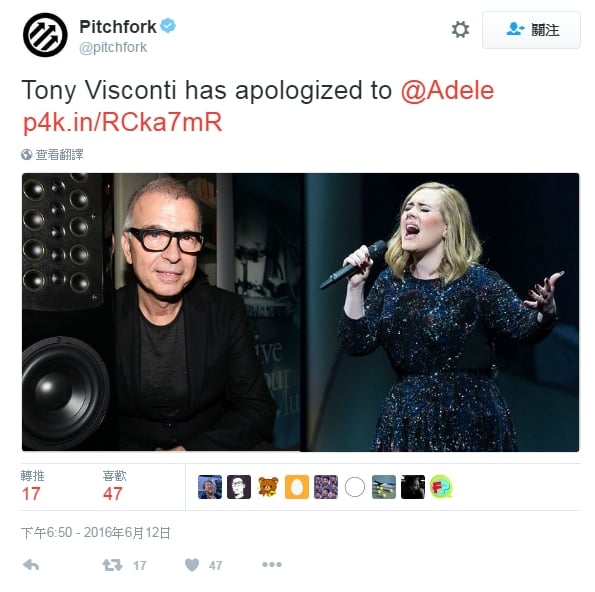Click the follow button 關注
Viewport: 595px width, 592px height.
(531, 30)
